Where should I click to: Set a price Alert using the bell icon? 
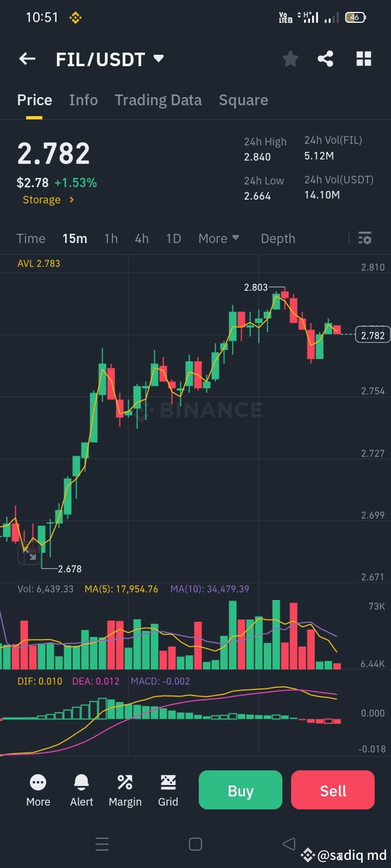click(81, 790)
